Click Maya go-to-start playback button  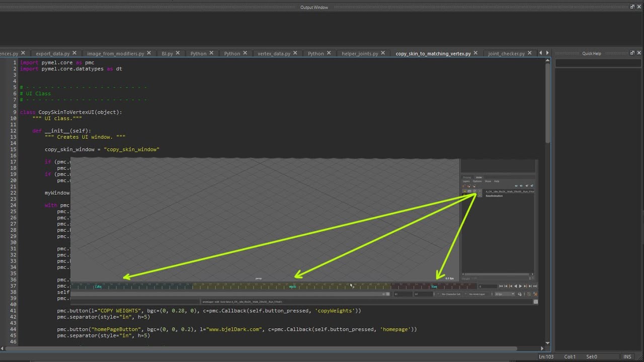point(501,286)
